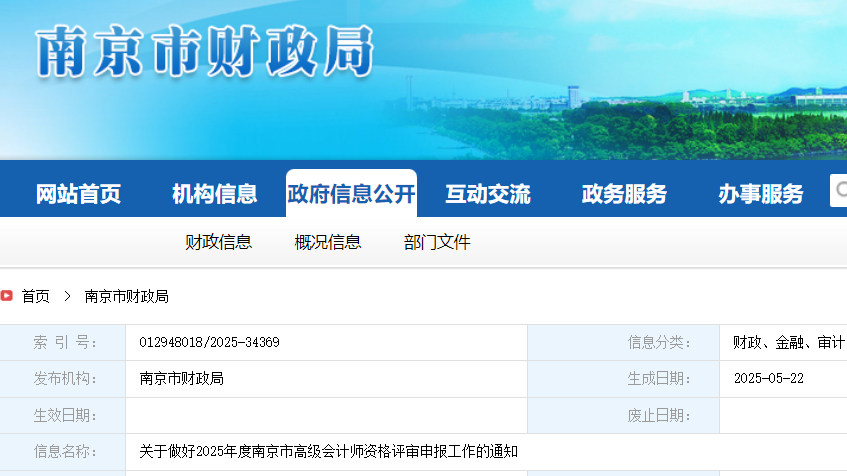This screenshot has height=476, width=847.
Task: Open the 网站首页 navigation tab
Action: click(x=78, y=194)
